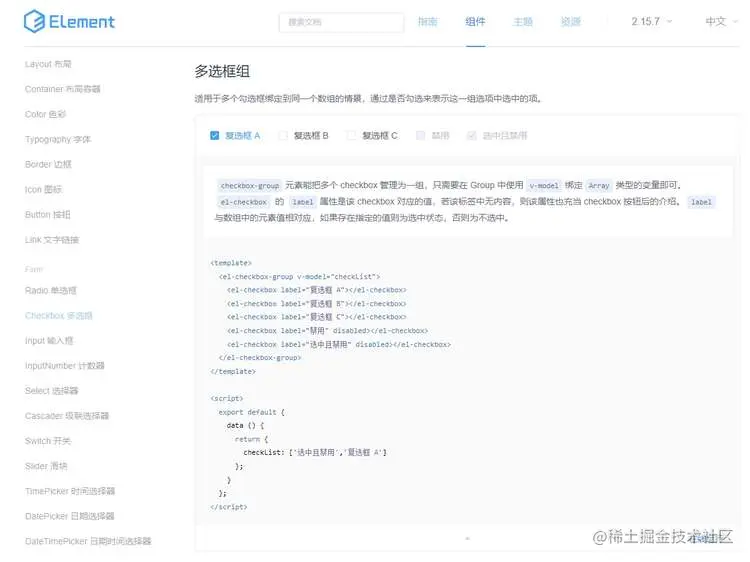Go to Switch 开关 in sidebar
The height and width of the screenshot is (562, 750).
pos(47,441)
